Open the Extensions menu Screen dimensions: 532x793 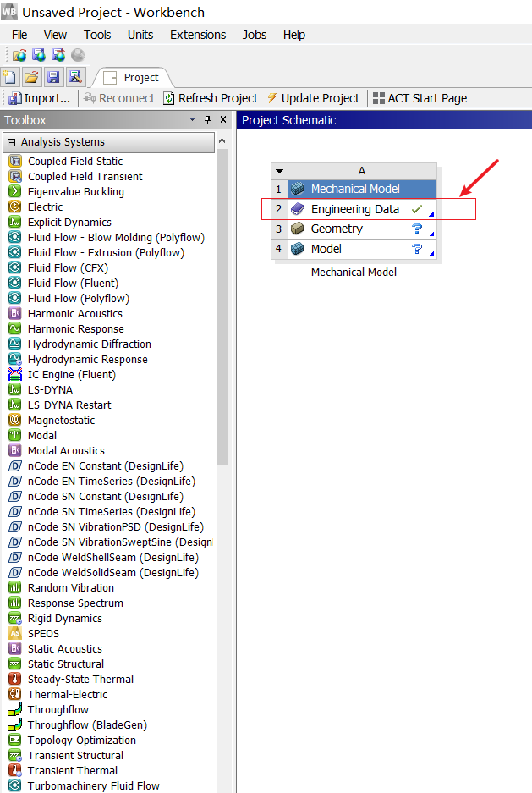[x=198, y=35]
